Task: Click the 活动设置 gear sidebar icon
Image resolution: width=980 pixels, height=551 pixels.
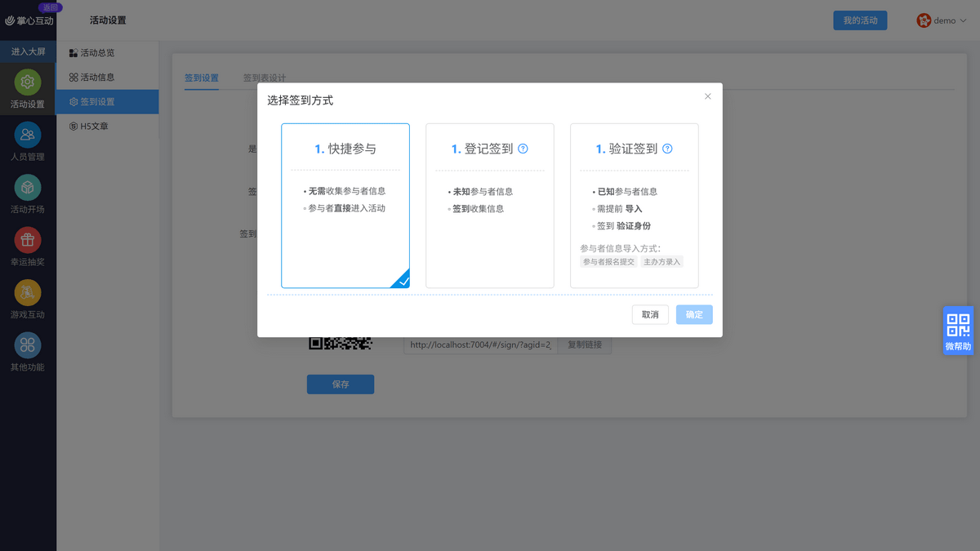Action: 28,82
